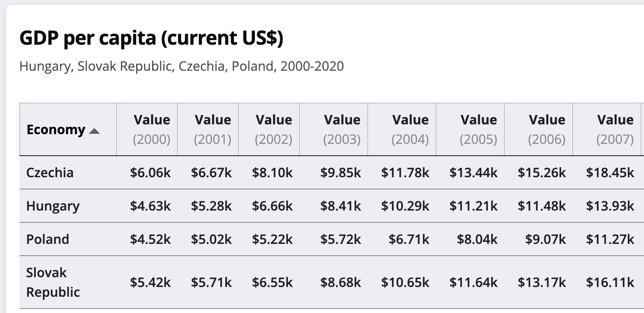Select the Value (2002) column header
644x313 pixels.
(x=269, y=129)
